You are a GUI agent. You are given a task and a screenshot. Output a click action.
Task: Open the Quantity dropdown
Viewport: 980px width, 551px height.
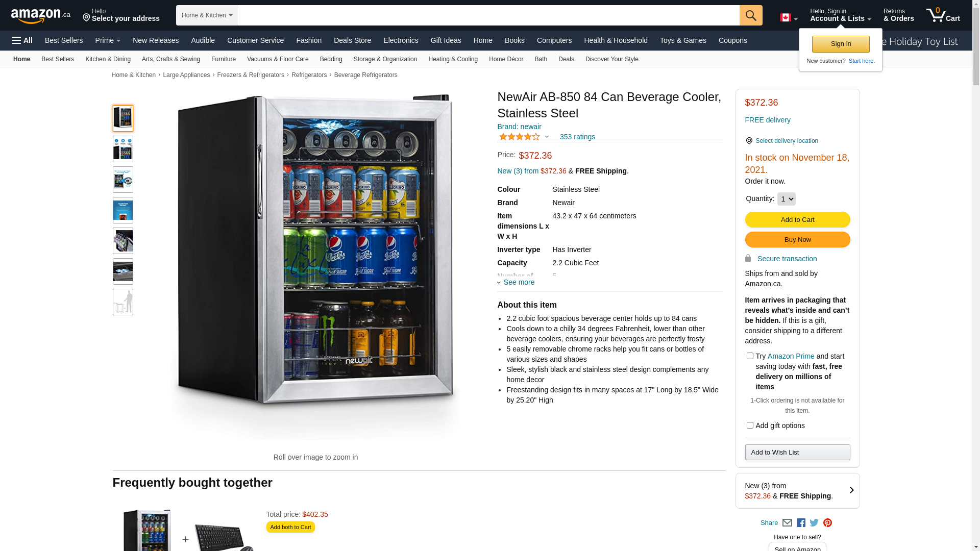pyautogui.click(x=787, y=199)
